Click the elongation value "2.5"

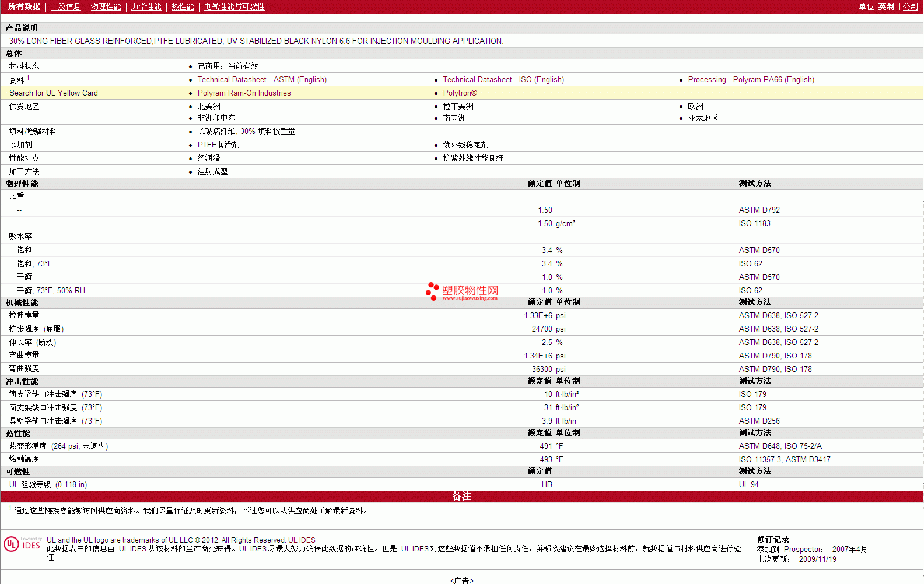[x=547, y=343]
